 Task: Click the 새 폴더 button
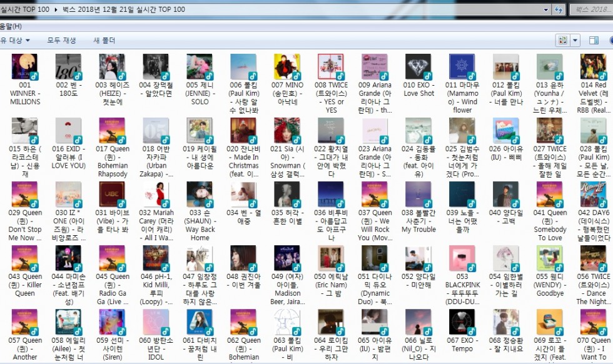pos(104,40)
